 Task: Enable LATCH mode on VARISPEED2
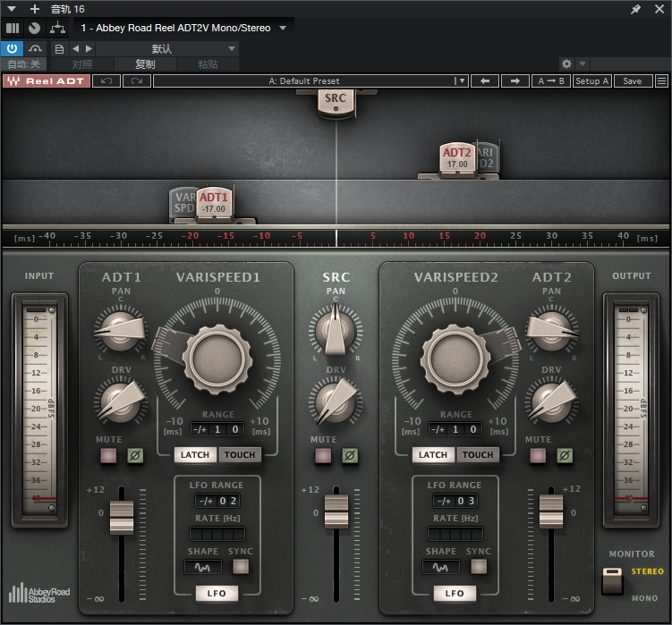click(433, 454)
